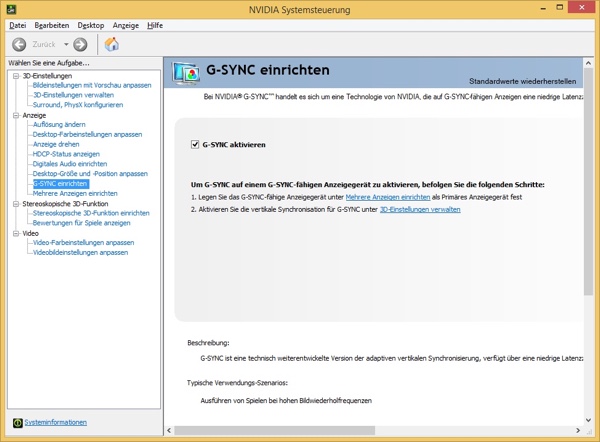The height and width of the screenshot is (442, 600).
Task: Select Surround, PhysX konfigurieren
Action: [78, 104]
